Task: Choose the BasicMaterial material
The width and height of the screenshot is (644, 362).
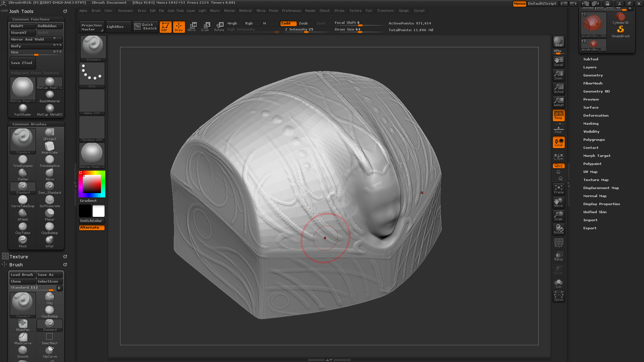Action: tap(50, 97)
